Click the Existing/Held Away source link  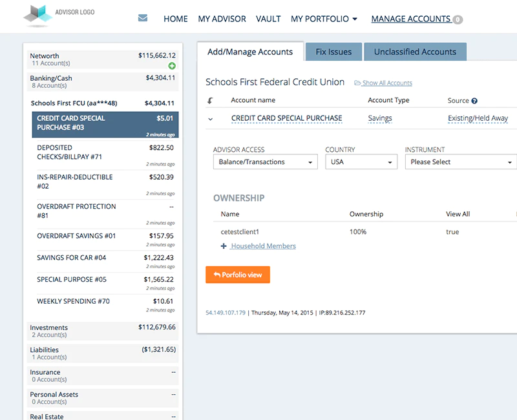(478, 118)
